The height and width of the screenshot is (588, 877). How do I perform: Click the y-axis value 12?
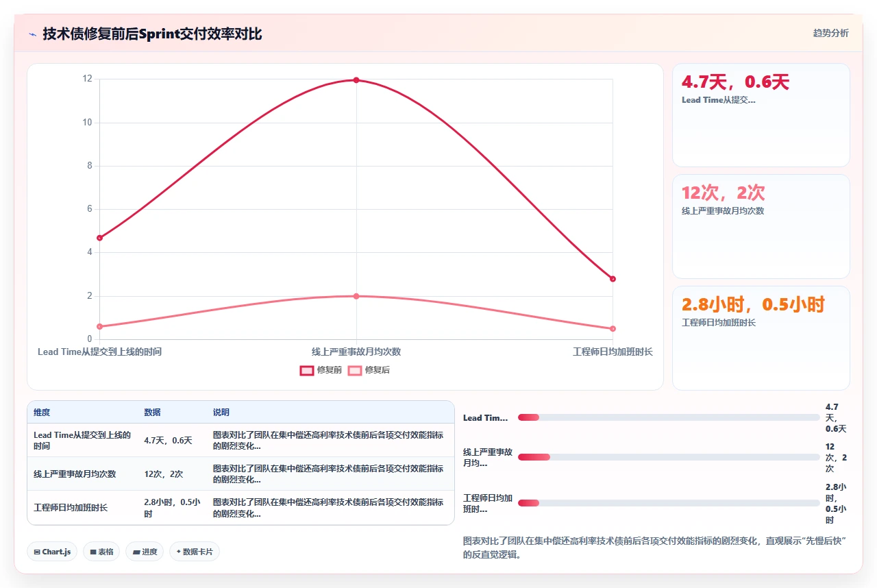[87, 79]
